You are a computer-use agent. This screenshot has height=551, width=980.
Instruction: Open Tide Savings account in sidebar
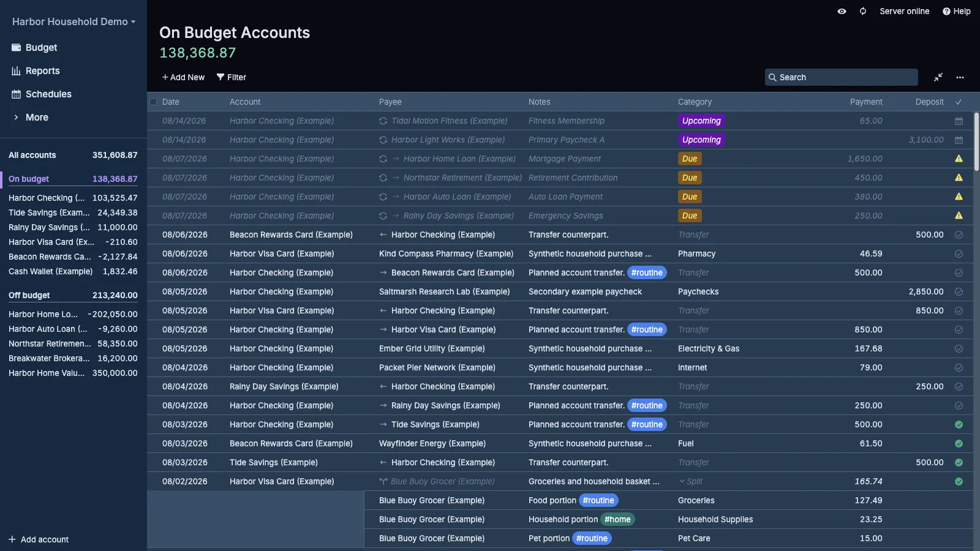coord(73,212)
